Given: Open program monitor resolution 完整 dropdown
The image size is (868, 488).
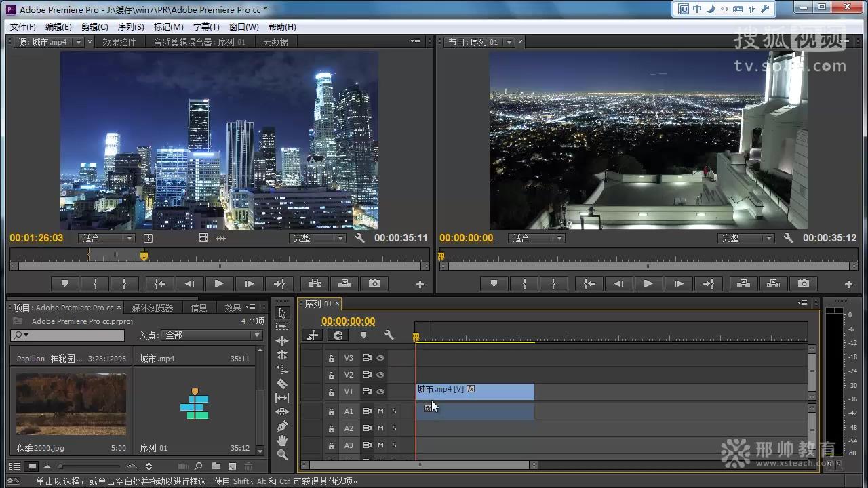Looking at the screenshot, I should pyautogui.click(x=746, y=239).
